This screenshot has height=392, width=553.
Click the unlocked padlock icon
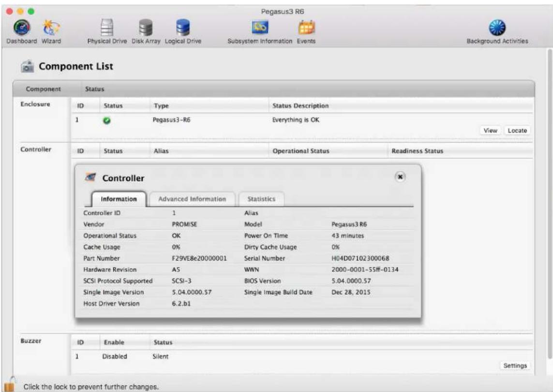10,384
